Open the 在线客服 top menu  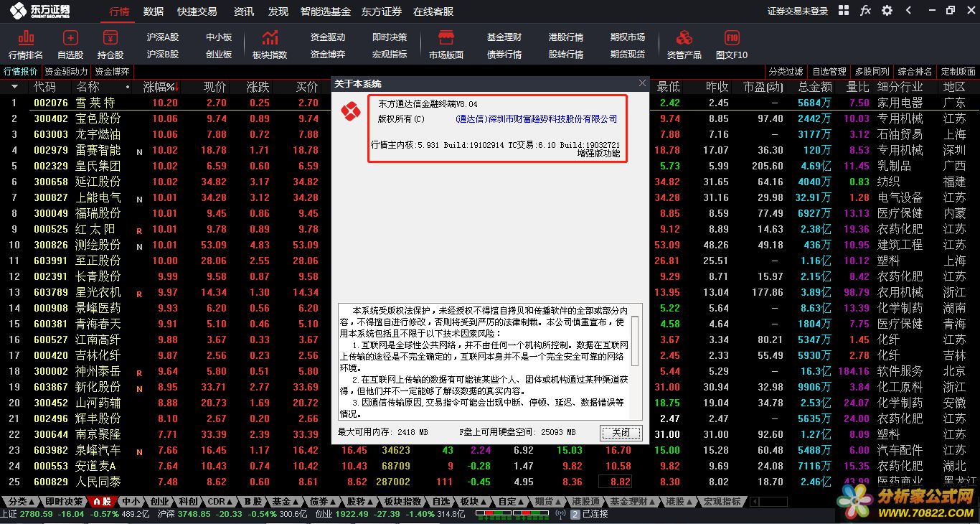click(433, 11)
